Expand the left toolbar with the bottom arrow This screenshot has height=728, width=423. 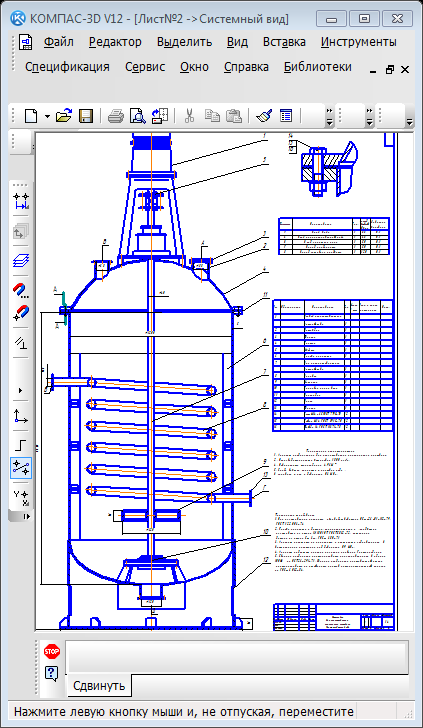point(26,516)
